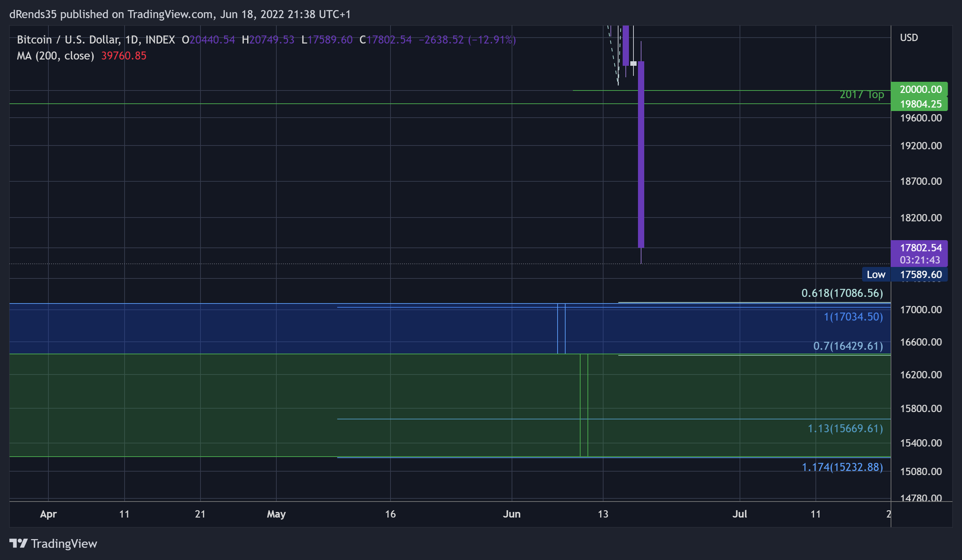Select the 1(17034.50) Fibonacci label
This screenshot has height=560, width=962.
853,316
